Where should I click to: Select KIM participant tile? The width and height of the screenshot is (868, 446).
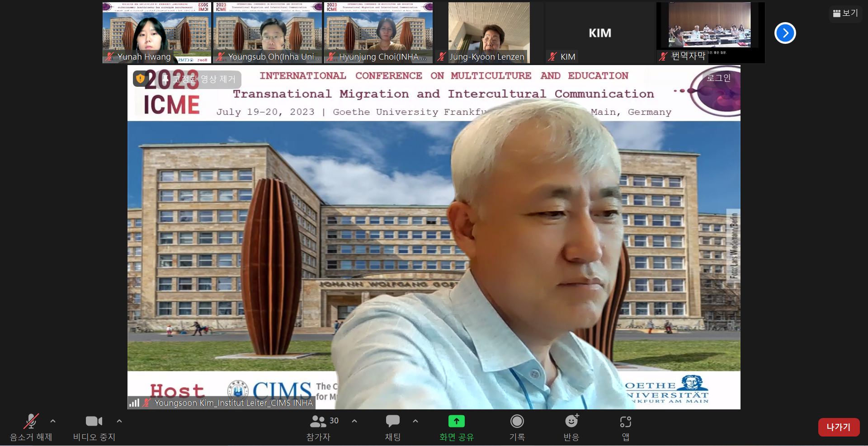point(600,33)
